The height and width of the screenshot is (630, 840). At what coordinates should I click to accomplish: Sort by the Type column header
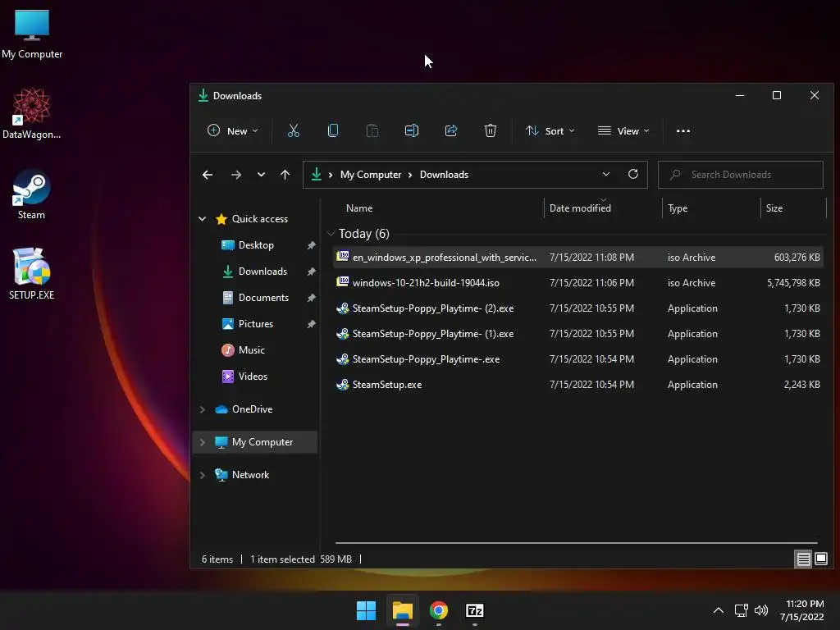[x=678, y=208]
